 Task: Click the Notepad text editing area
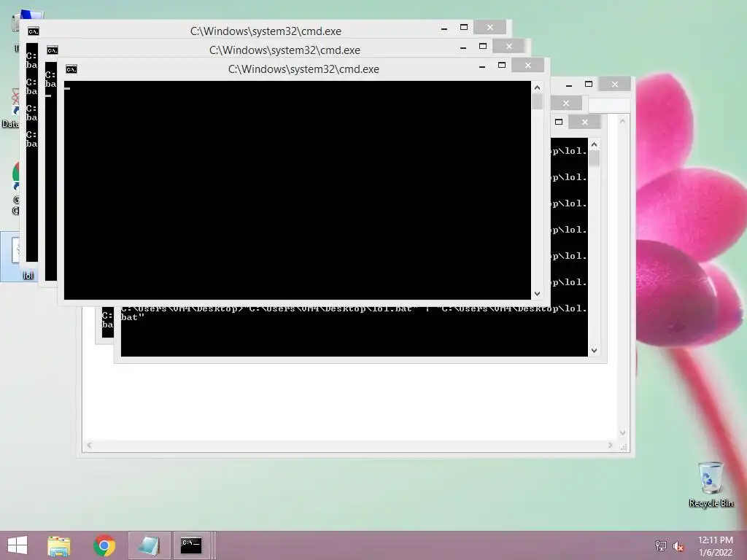350,400
